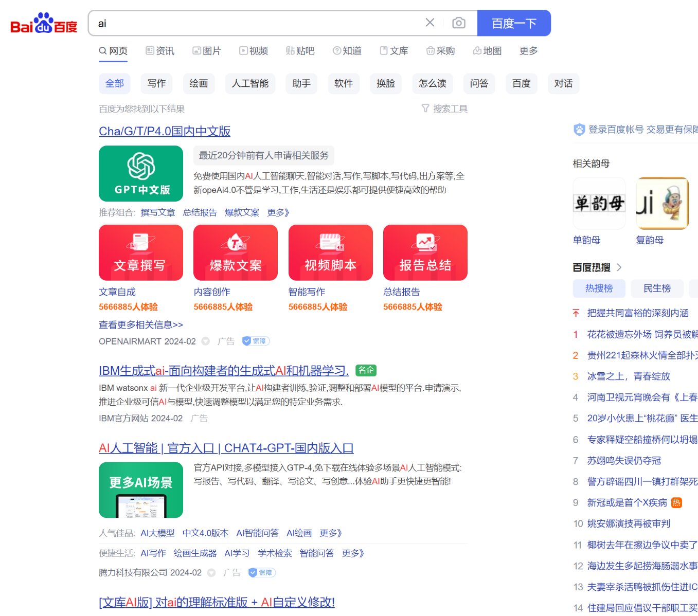
Task: Switch to the 资讯 tab
Action: tap(160, 51)
